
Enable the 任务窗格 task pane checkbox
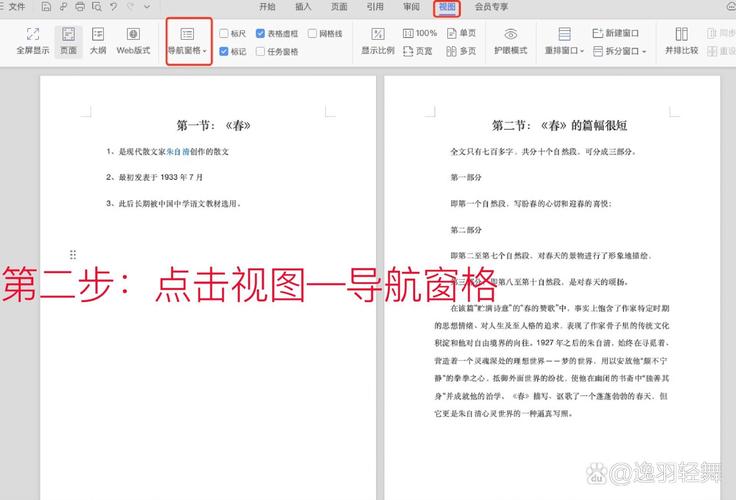(x=261, y=51)
